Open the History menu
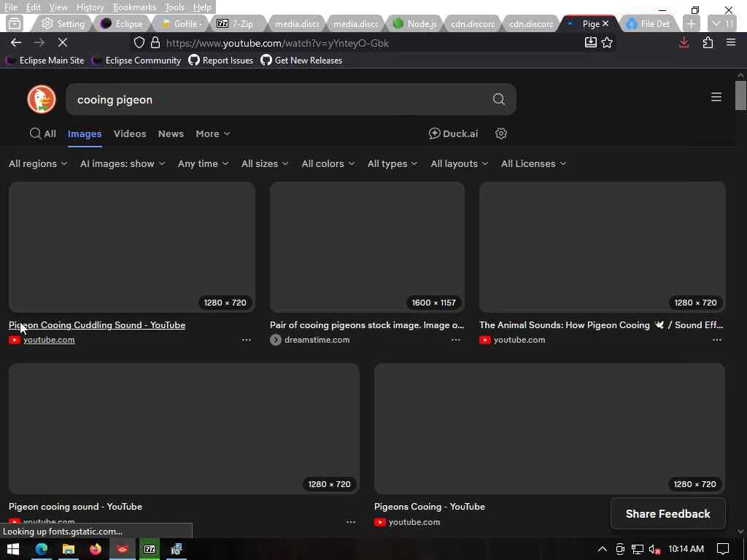 click(90, 7)
